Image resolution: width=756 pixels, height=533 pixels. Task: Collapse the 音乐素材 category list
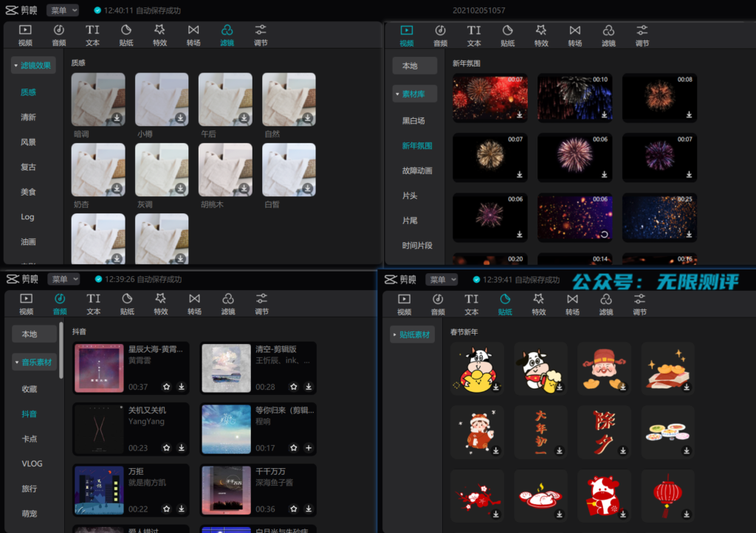pos(34,362)
